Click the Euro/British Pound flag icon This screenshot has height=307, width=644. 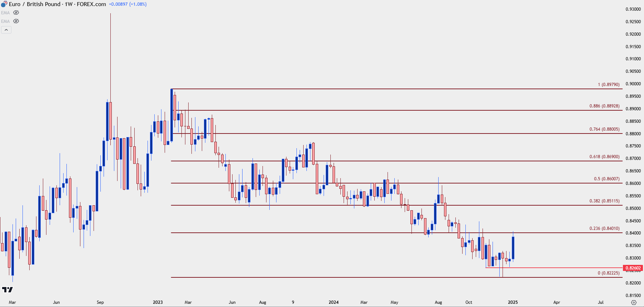point(4,4)
